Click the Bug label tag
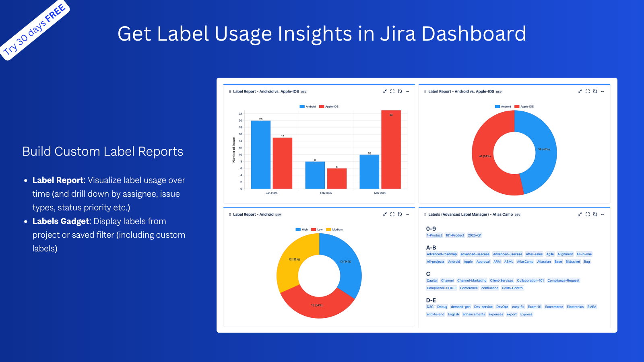The image size is (644, 362). click(x=587, y=262)
